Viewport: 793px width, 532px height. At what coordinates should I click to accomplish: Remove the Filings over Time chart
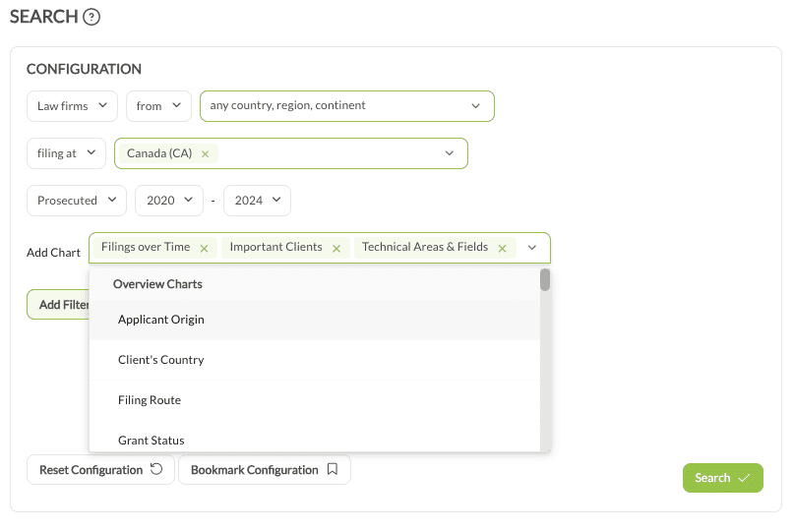coord(205,249)
